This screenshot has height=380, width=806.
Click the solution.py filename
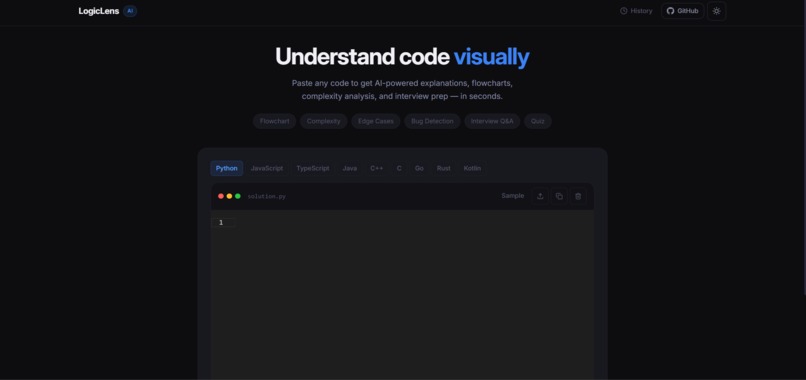pyautogui.click(x=267, y=196)
